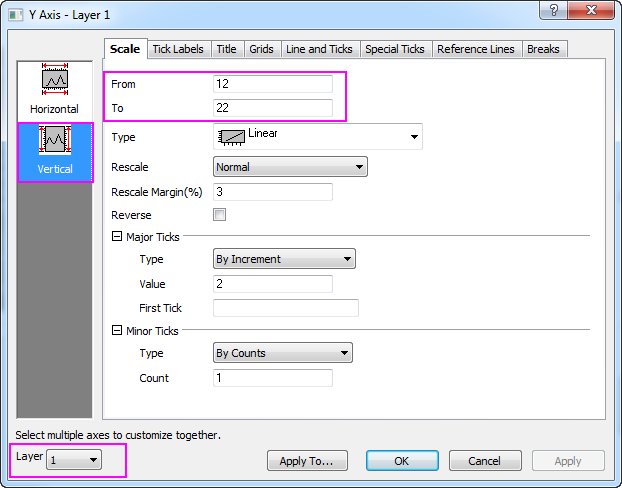This screenshot has width=622, height=488.
Task: Select the Horizontal axis icon
Action: click(x=54, y=89)
